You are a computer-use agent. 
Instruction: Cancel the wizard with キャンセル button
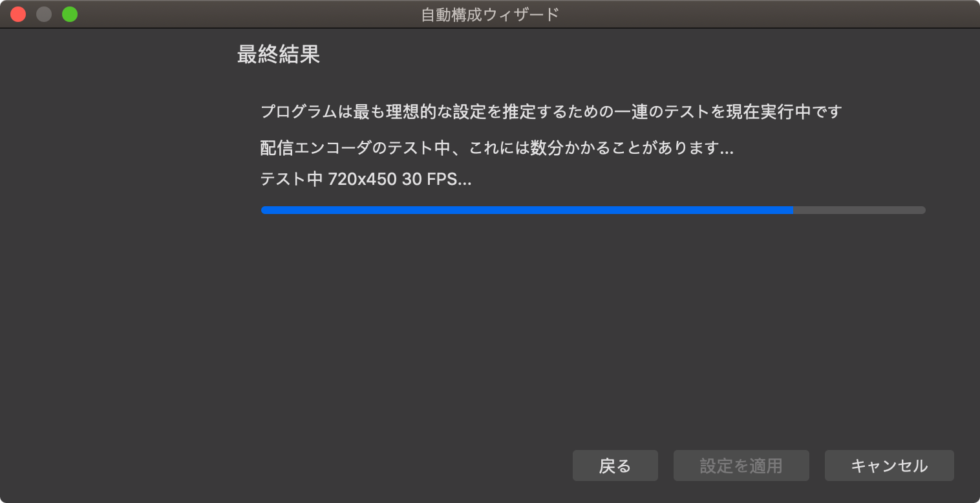click(x=889, y=466)
